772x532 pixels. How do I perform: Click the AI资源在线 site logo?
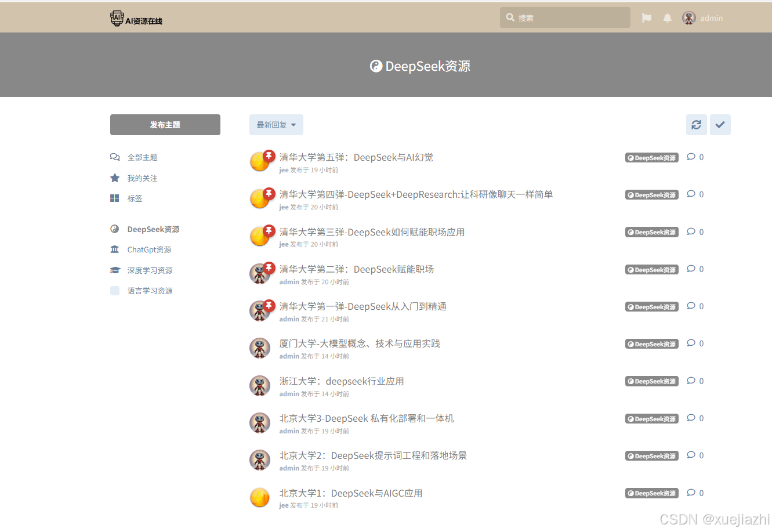tap(136, 19)
